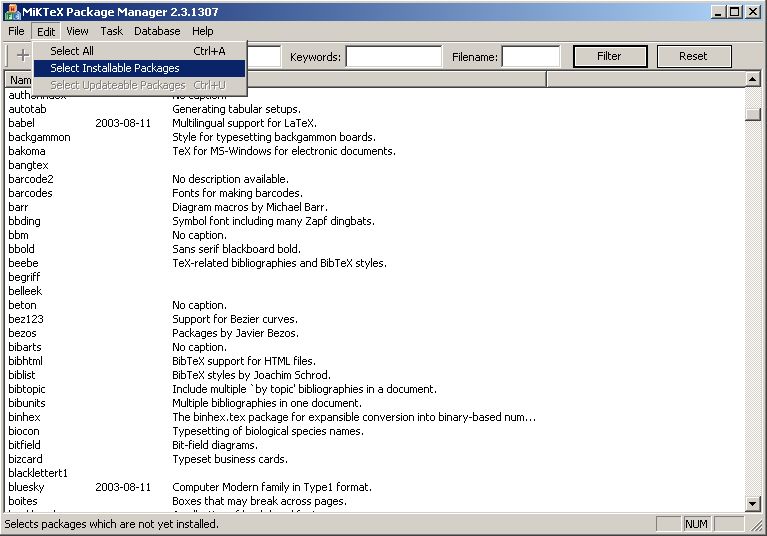Select the belleek package
767x536 pixels.
point(25,291)
